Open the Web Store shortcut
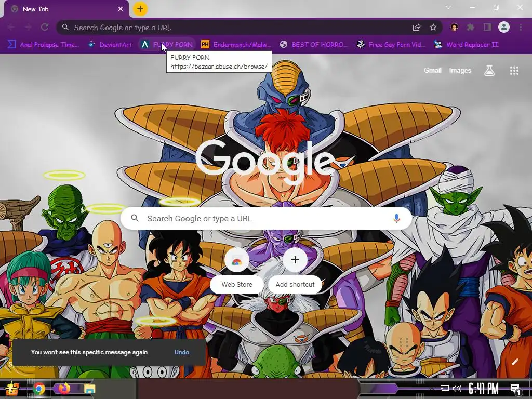 [237, 270]
